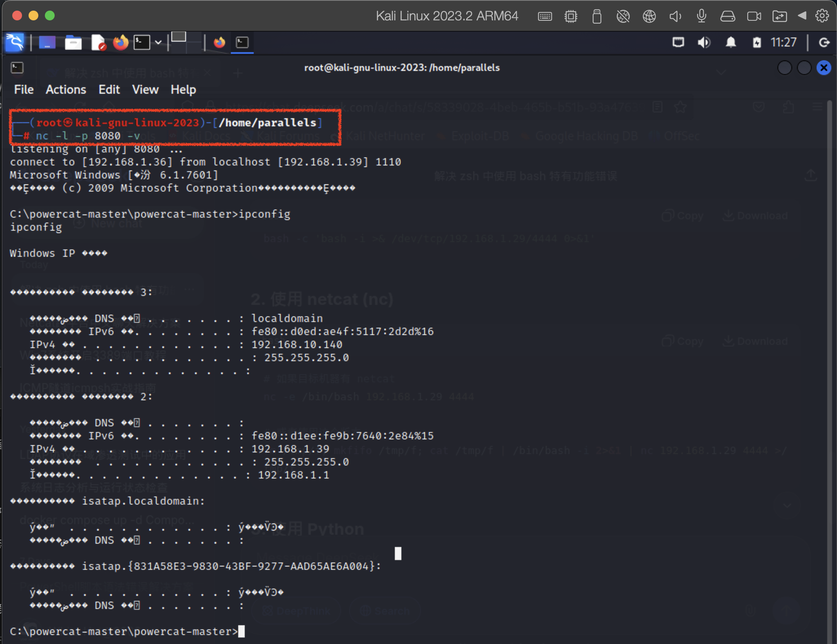This screenshot has height=644, width=837.
Task: Click the power manager battery icon
Action: pos(757,42)
